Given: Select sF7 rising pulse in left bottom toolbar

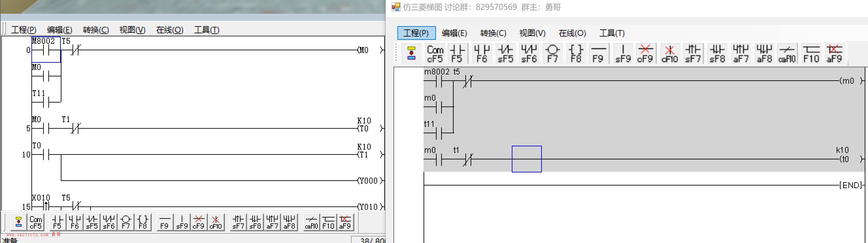Looking at the screenshot, I should (x=238, y=222).
